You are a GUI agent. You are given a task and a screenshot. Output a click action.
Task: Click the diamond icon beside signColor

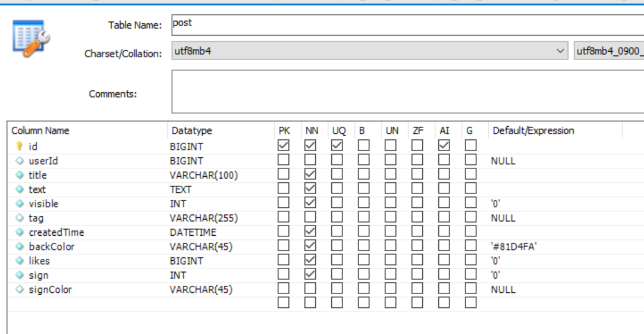click(x=19, y=289)
